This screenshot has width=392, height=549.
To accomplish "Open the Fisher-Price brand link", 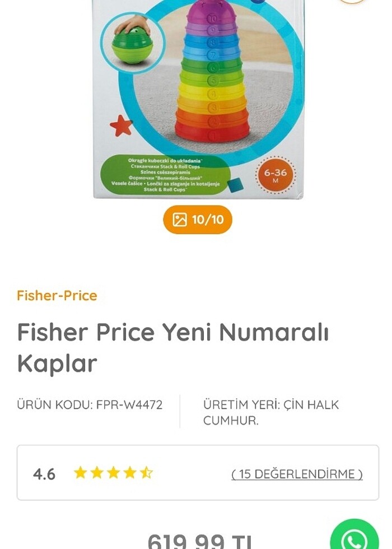I will click(57, 296).
